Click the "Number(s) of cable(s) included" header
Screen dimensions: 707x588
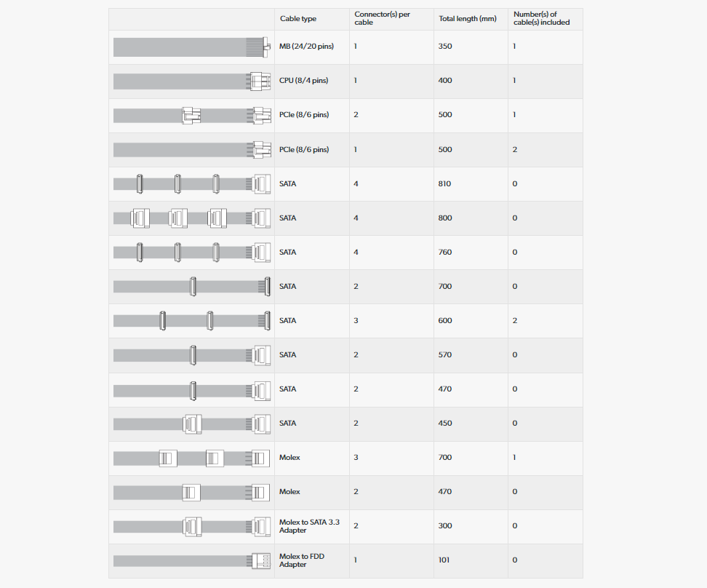541,18
